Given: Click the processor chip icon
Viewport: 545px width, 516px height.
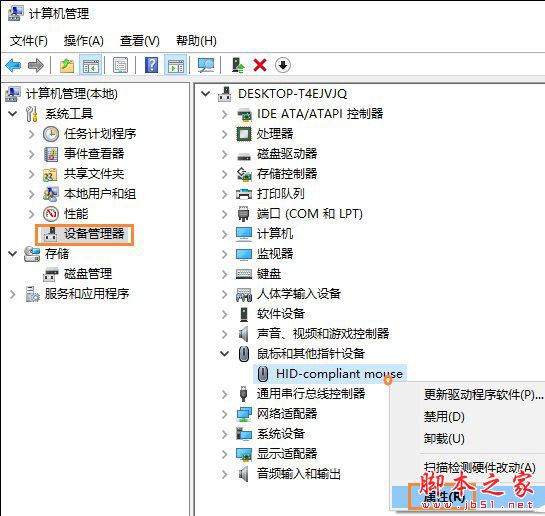Looking at the screenshot, I should [244, 134].
